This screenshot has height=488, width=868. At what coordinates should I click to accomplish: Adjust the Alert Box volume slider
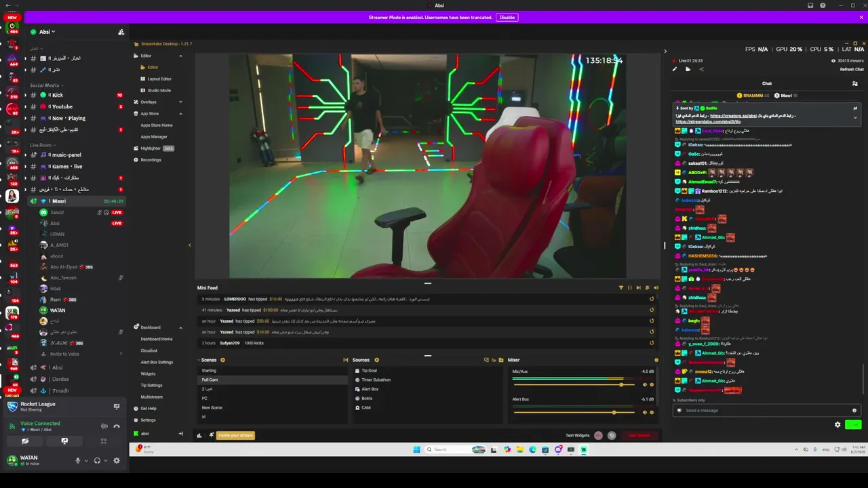pos(574,412)
